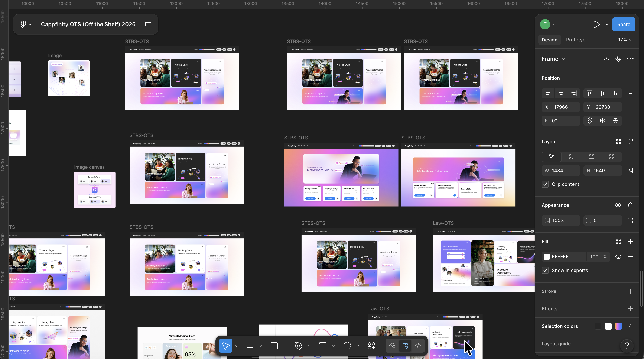Screen dimensions: 644x359
Task: Select the Comment tool
Action: click(x=347, y=346)
